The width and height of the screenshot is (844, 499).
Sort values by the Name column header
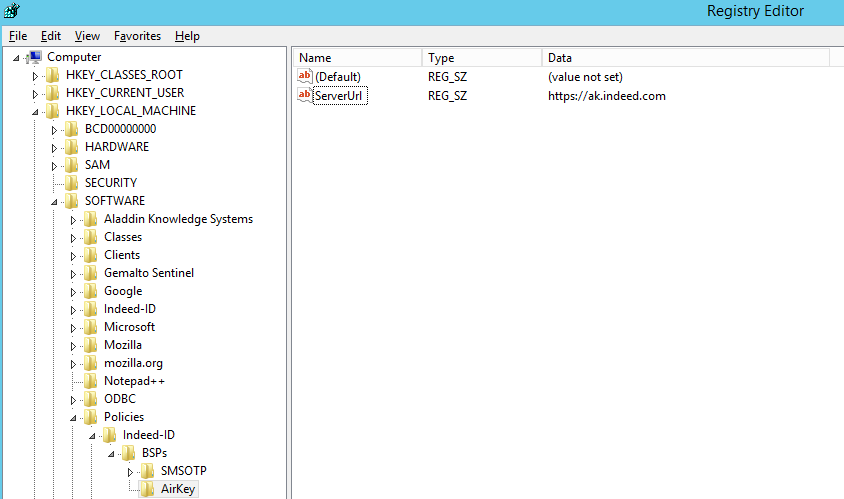pos(355,58)
